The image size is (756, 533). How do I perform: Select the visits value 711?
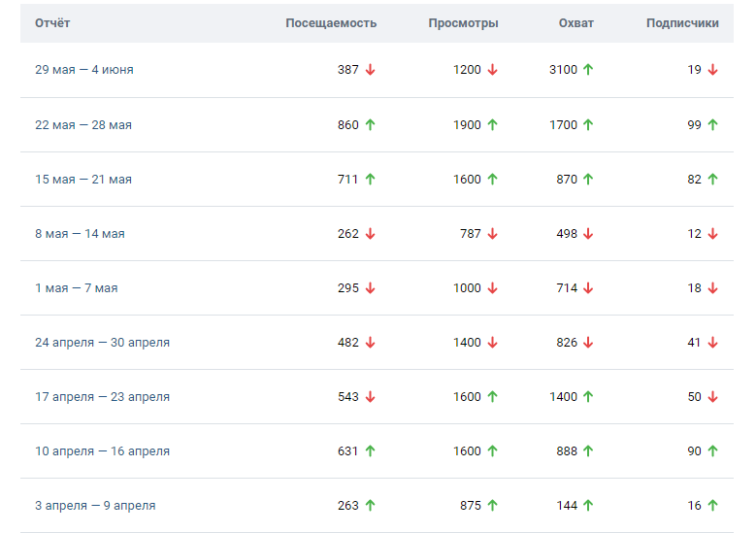(348, 180)
